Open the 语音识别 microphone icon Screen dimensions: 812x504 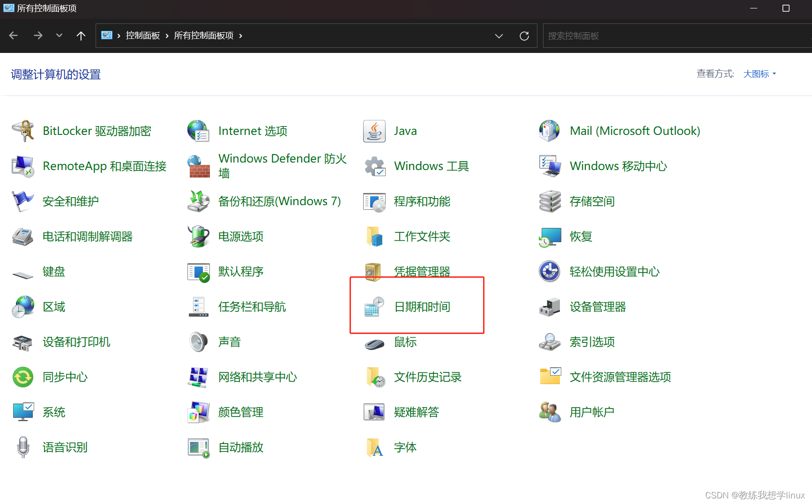(23, 447)
